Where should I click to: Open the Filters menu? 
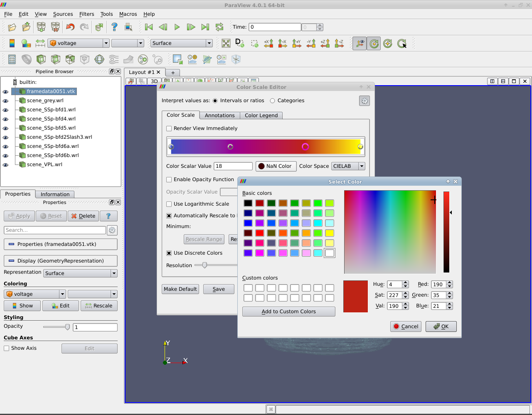click(x=86, y=14)
